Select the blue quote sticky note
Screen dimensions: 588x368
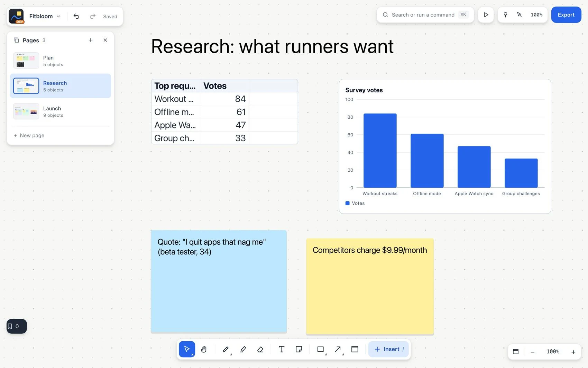point(219,281)
